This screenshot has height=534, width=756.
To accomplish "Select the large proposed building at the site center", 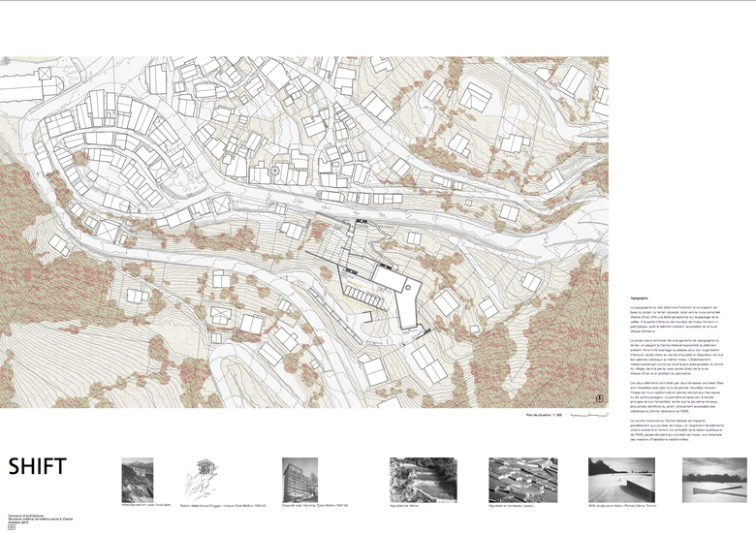I will pyautogui.click(x=394, y=284).
